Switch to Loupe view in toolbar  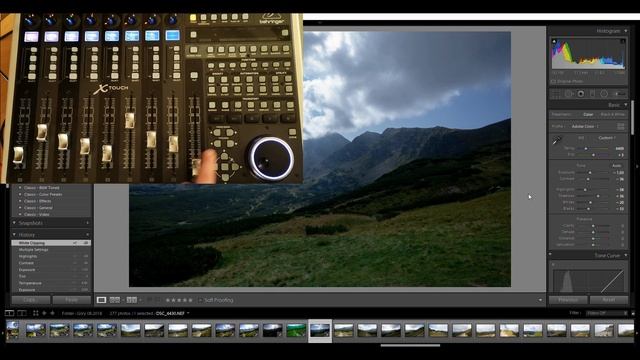(x=101, y=300)
